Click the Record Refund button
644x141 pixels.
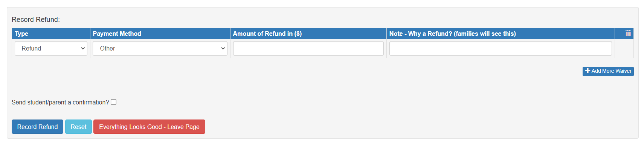coord(37,127)
